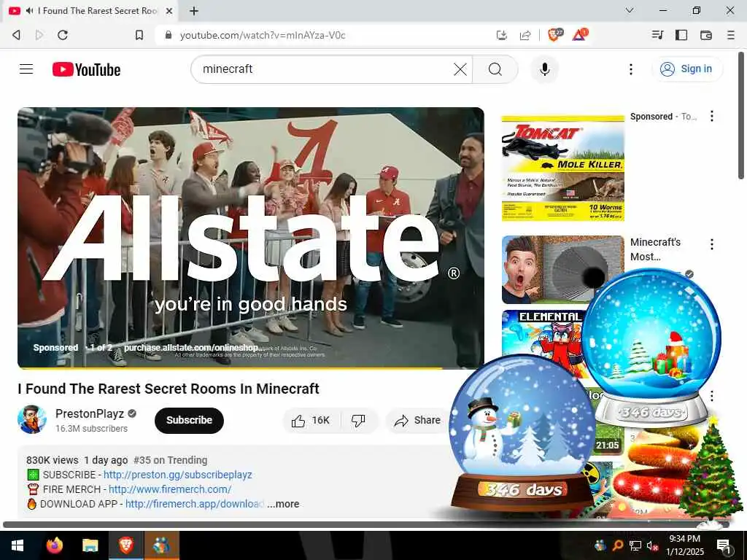
Task: Open PrestonPlayz channel avatar
Action: coord(32,419)
